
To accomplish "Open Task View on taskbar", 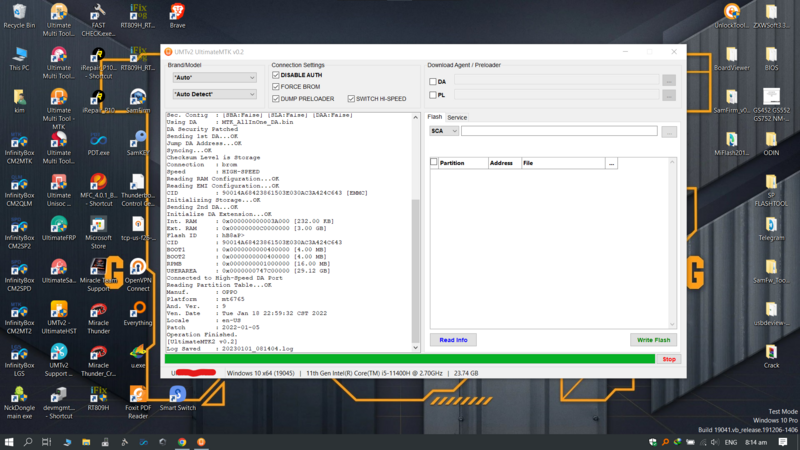I will (x=46, y=442).
